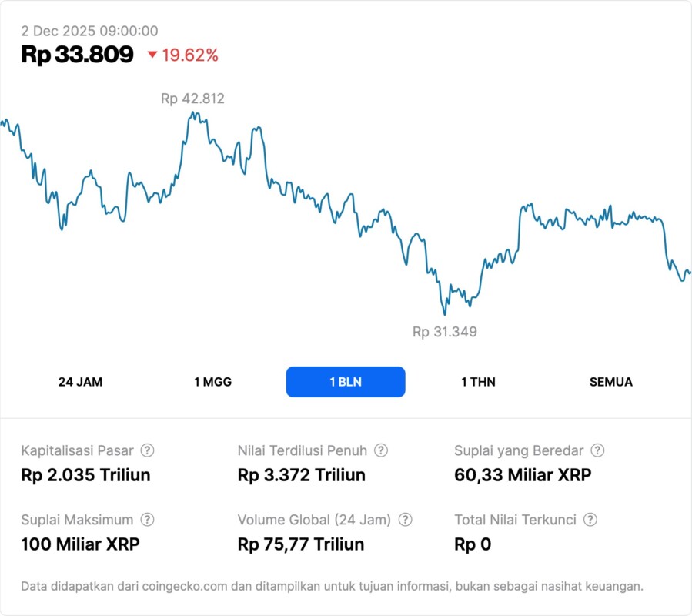This screenshot has height=616, width=692.
Task: Click the active 1 BLN range button
Action: 346,382
